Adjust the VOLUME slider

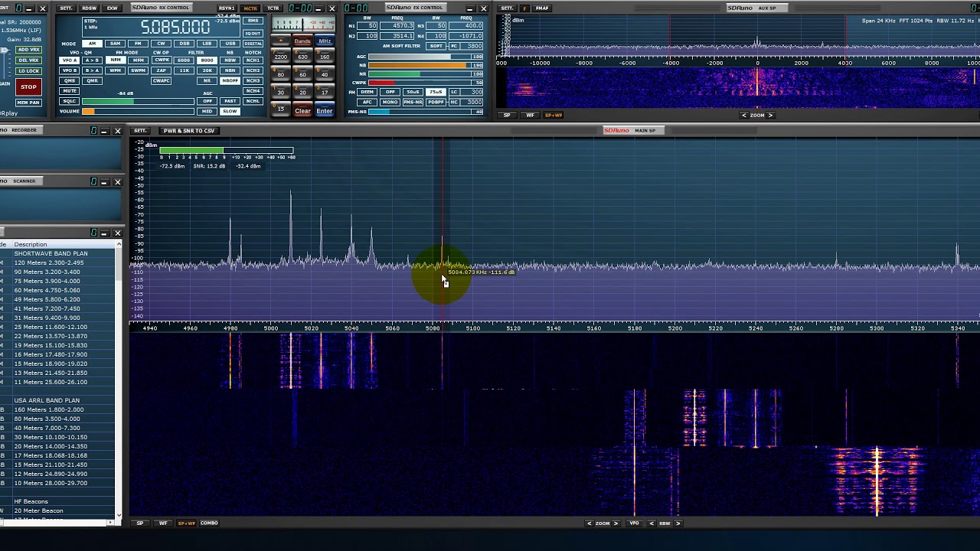[138, 111]
